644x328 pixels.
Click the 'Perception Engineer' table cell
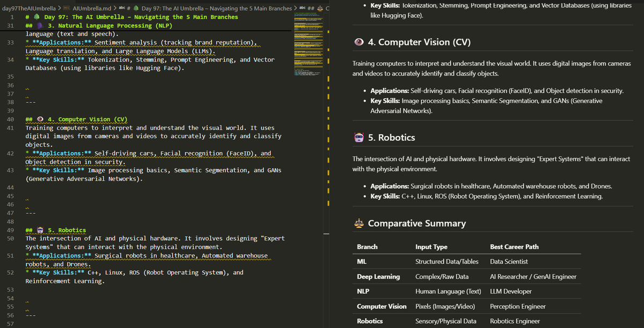[x=518, y=307]
